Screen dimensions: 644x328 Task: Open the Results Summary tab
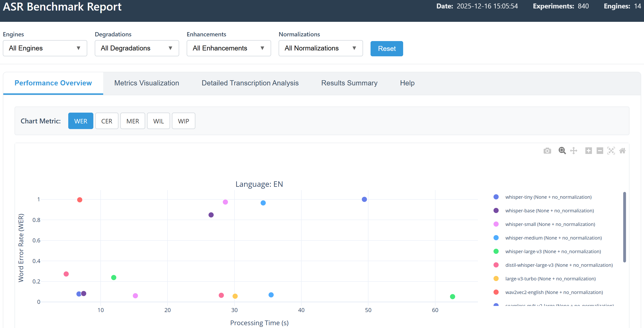coord(349,83)
